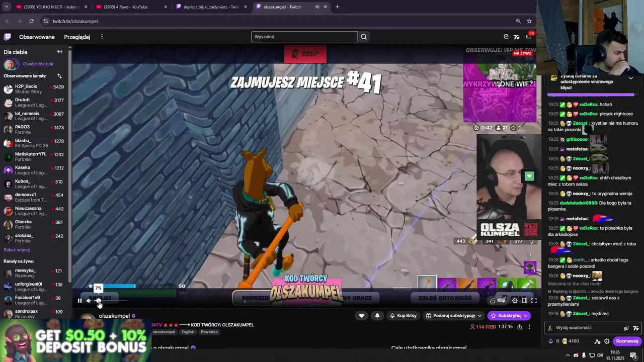Pause the stream playback
This screenshot has width=644, height=362.
click(x=79, y=301)
